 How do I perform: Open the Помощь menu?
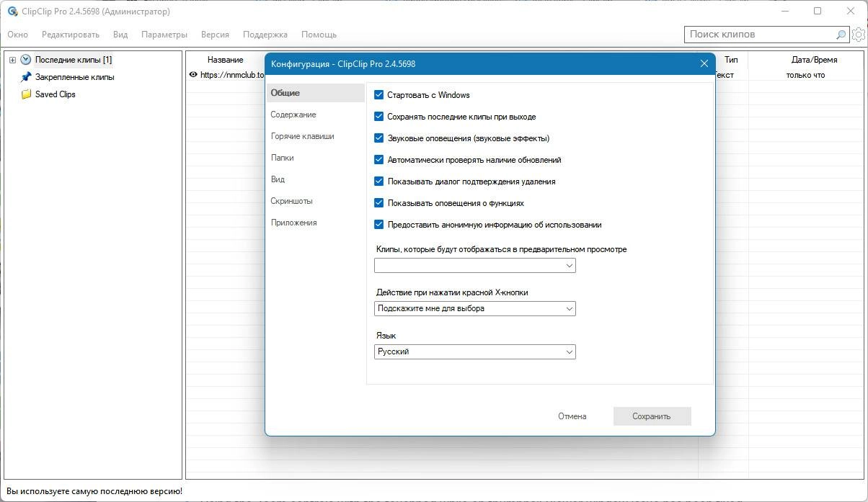[x=319, y=35]
